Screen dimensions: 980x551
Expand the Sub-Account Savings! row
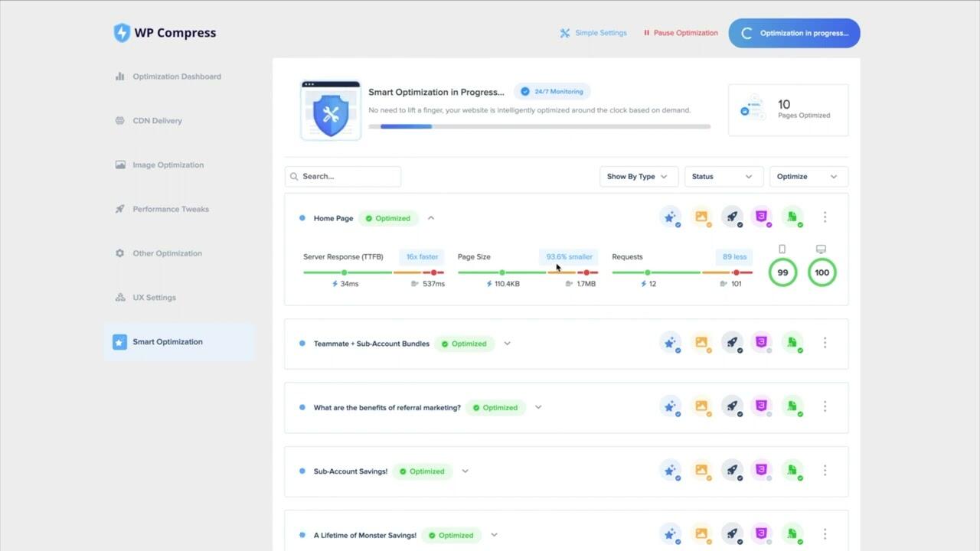(465, 471)
